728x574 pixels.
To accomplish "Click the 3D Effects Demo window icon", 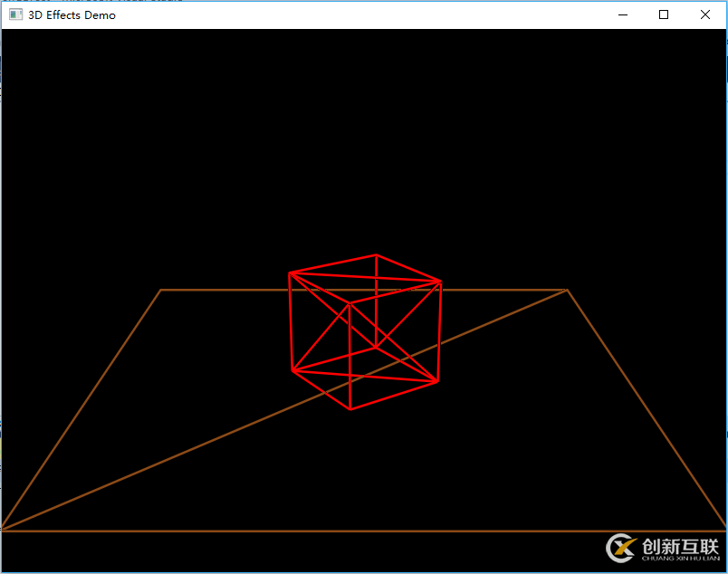I will click(15, 14).
